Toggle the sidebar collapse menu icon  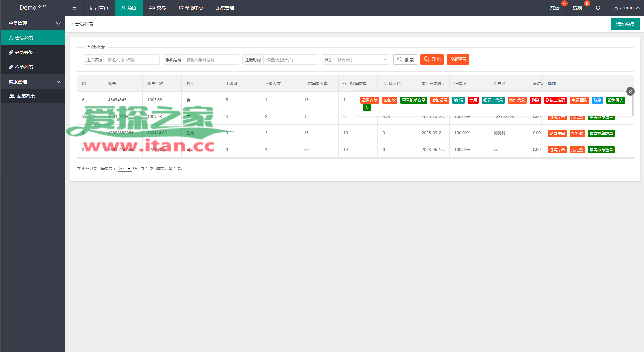75,8
